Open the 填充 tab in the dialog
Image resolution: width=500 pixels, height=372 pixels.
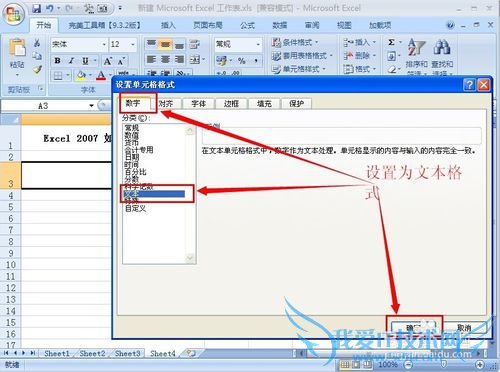click(264, 104)
